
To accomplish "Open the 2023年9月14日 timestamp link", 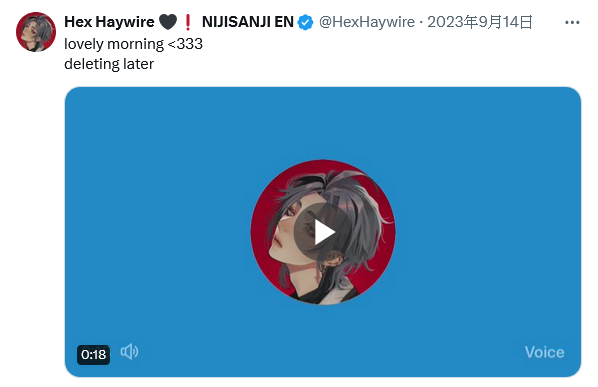I will 479,22.
